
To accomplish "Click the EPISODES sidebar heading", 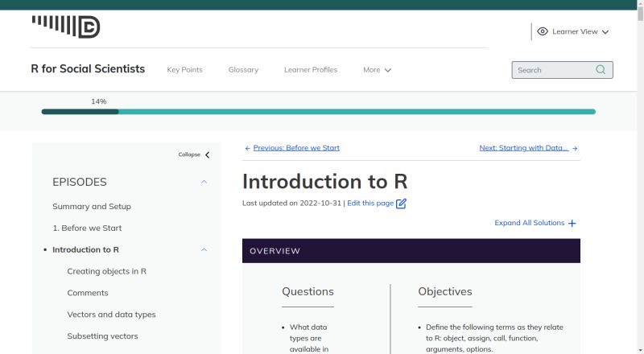I will tap(80, 182).
